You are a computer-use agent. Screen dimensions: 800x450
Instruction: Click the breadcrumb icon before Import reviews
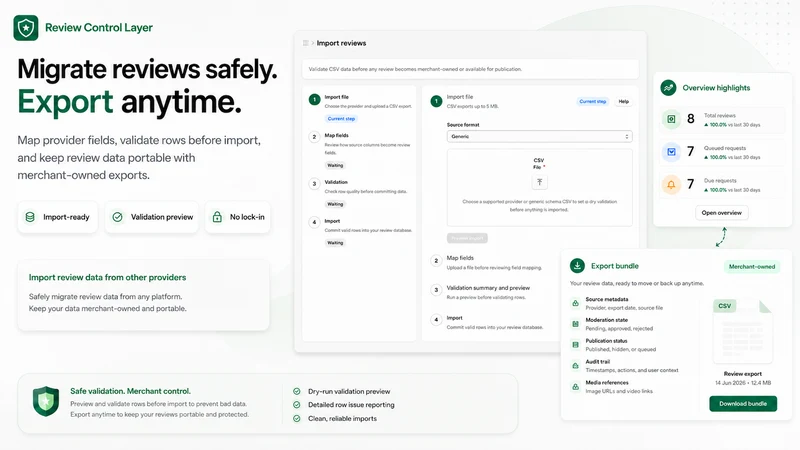[306, 43]
